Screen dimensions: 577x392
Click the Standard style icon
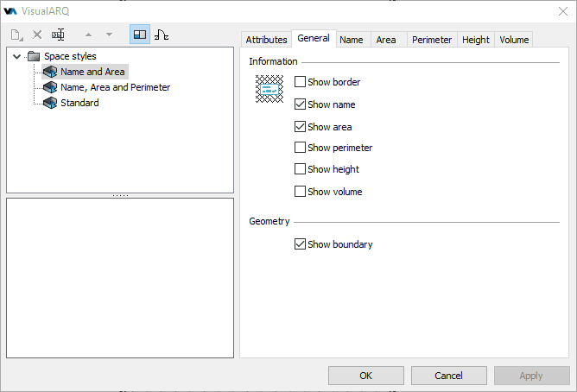point(50,103)
